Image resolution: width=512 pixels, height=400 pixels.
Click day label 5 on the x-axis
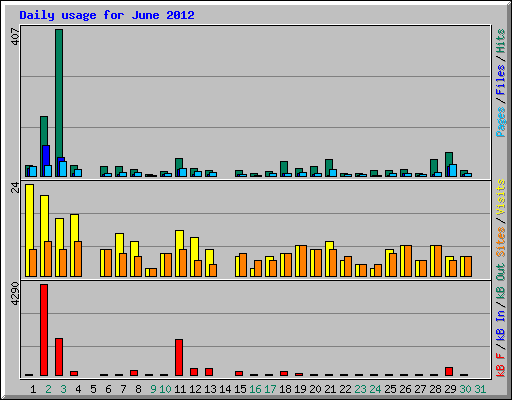click(x=93, y=389)
